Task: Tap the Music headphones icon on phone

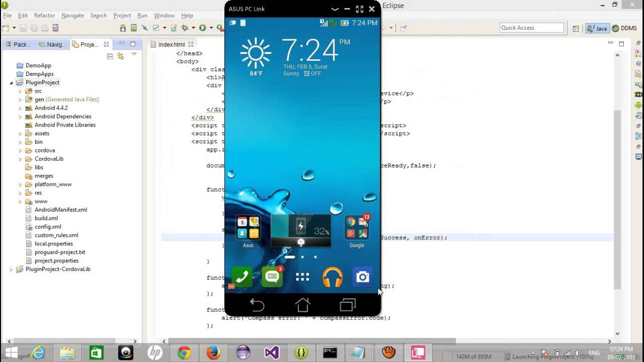Action: coord(333,277)
